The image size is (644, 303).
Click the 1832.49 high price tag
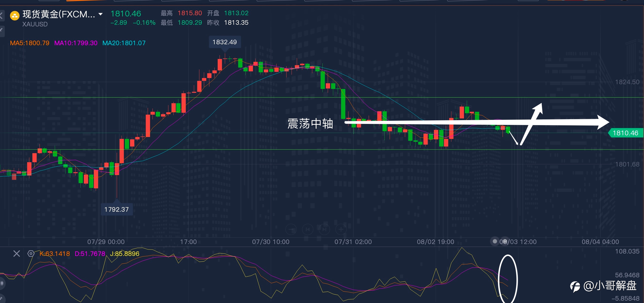click(225, 42)
